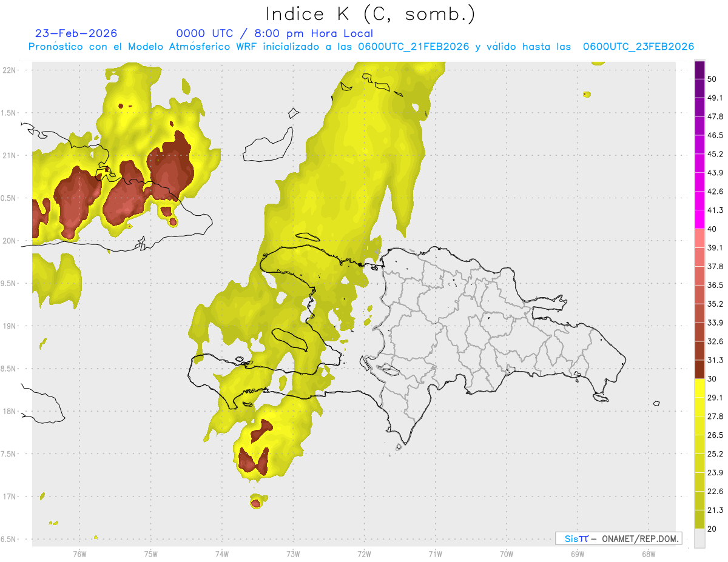Select the dark purple legend band above 50
Image resolution: width=728 pixels, height=562 pixels.
click(699, 70)
